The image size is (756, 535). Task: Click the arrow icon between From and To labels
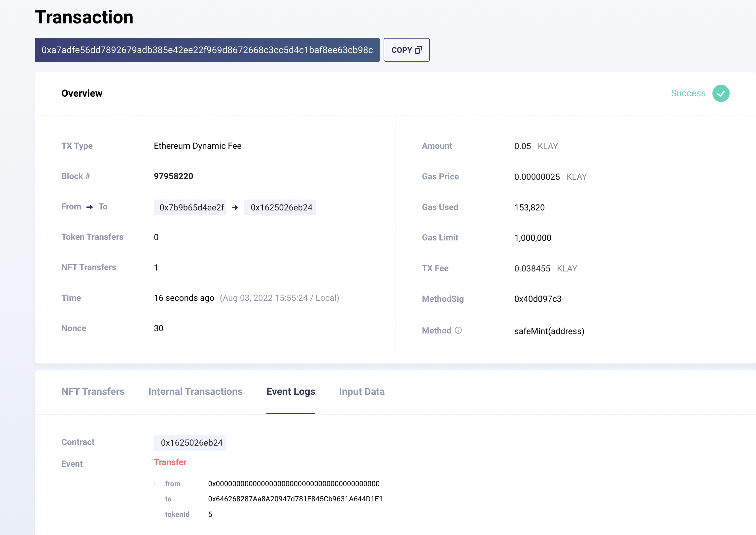pos(89,207)
